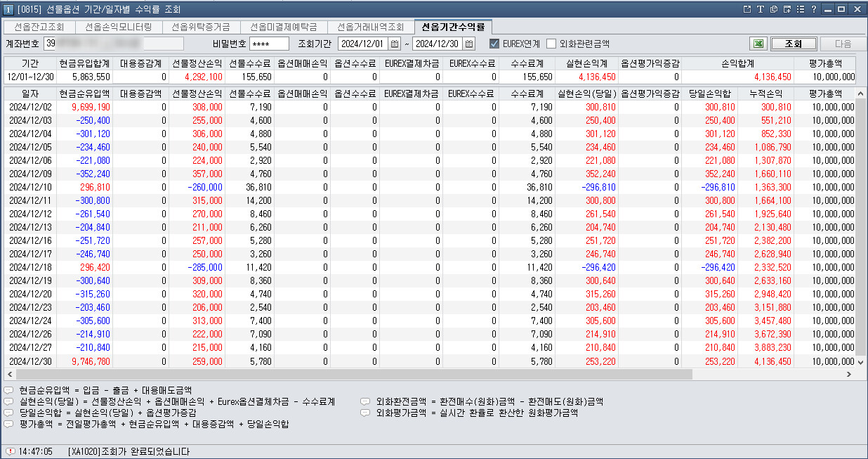
Task: Click the 일자 column header
Action: coord(30,93)
